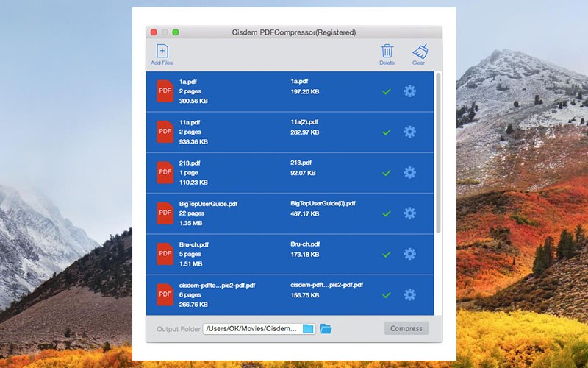The image size is (588, 368).
Task: Click original size 938.36 KB
Action: pos(193,142)
